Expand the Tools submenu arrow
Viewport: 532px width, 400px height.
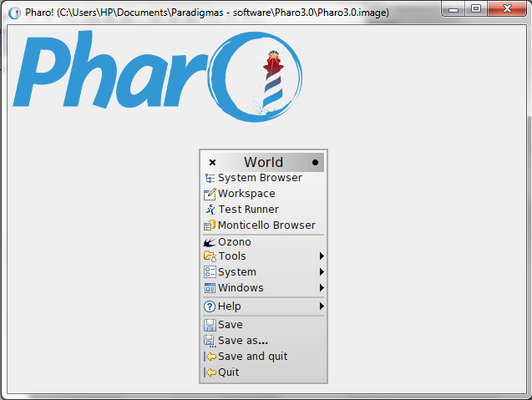(322, 256)
